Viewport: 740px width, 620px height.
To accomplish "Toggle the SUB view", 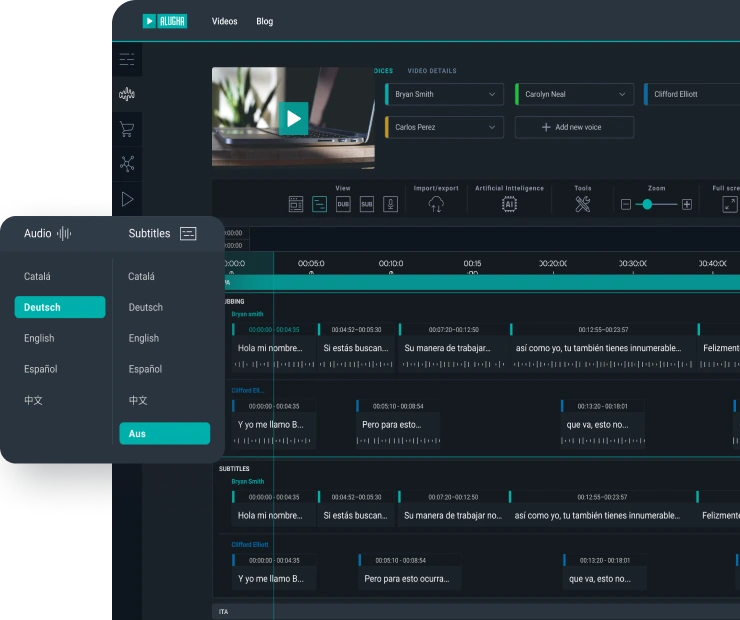I will 367,204.
